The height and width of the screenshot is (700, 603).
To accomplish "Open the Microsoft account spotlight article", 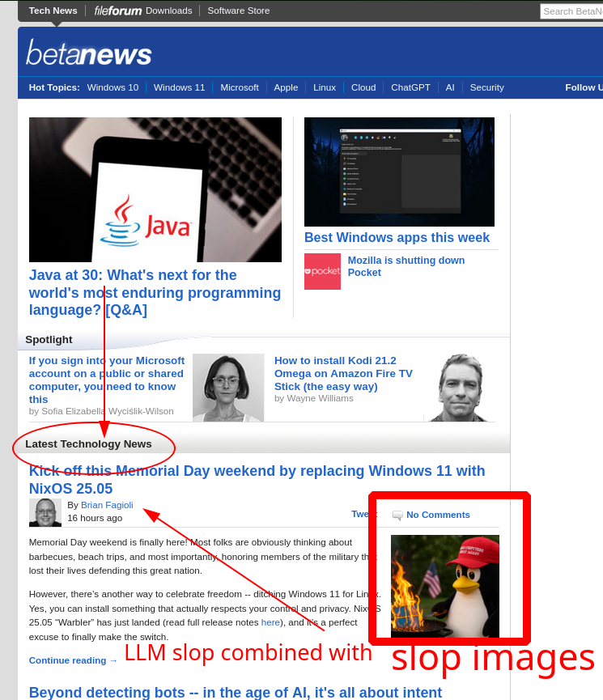I will click(x=106, y=380).
